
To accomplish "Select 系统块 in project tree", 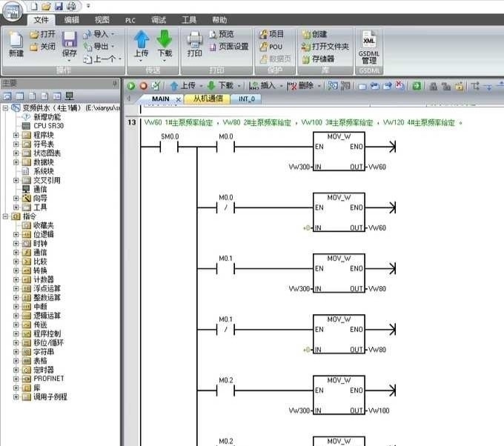I will (44, 171).
